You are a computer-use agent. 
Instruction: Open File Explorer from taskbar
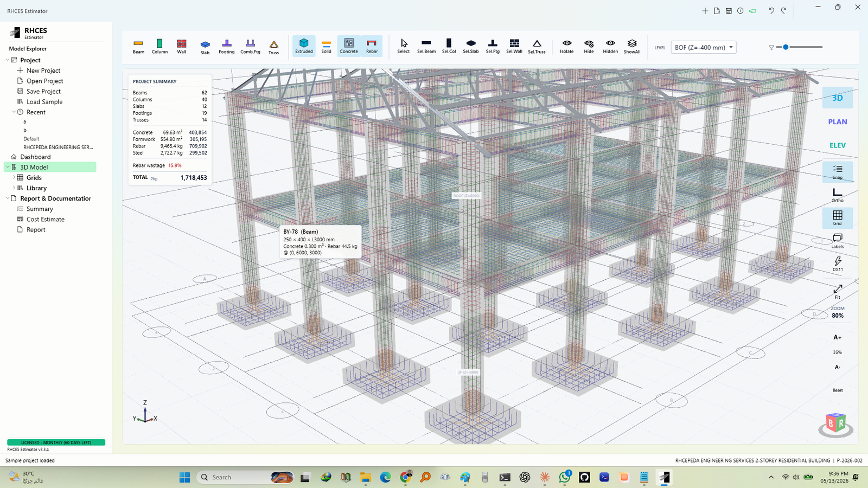pyautogui.click(x=366, y=477)
